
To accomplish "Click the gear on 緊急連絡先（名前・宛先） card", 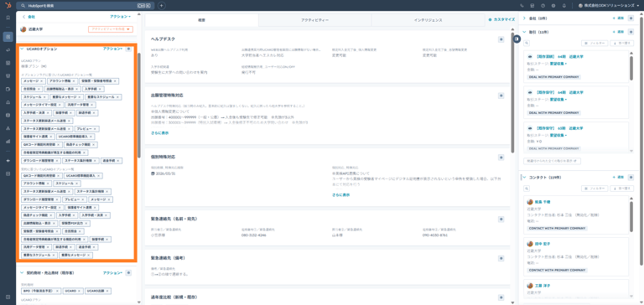I will (x=501, y=220).
